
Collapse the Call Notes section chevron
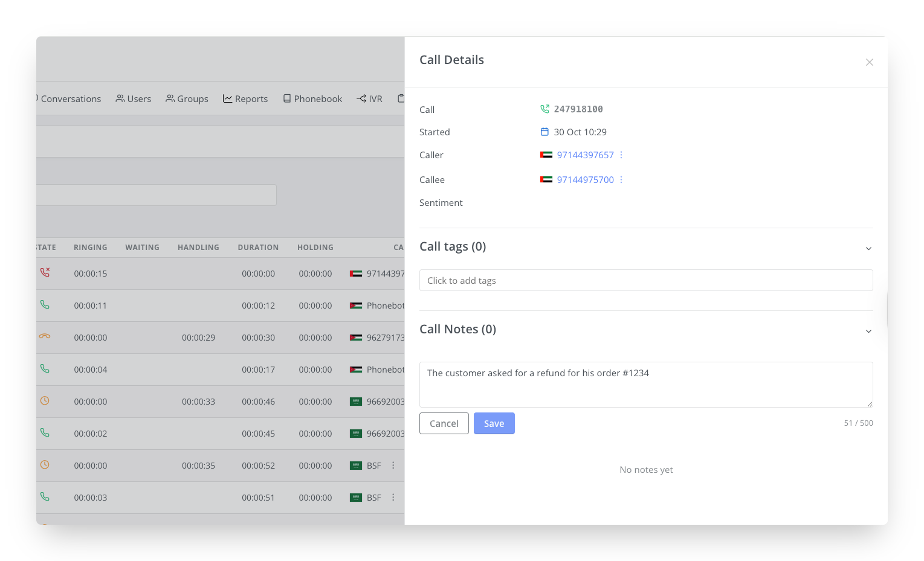[868, 331]
